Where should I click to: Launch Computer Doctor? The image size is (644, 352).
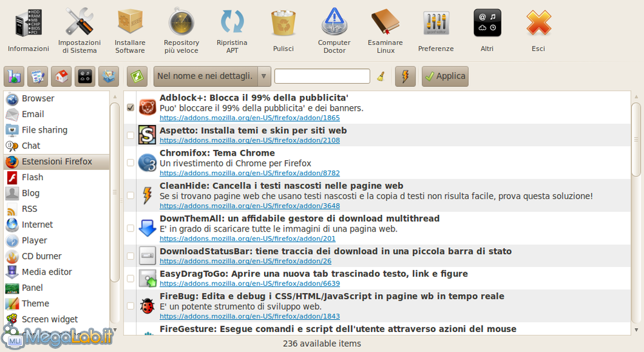(x=334, y=31)
